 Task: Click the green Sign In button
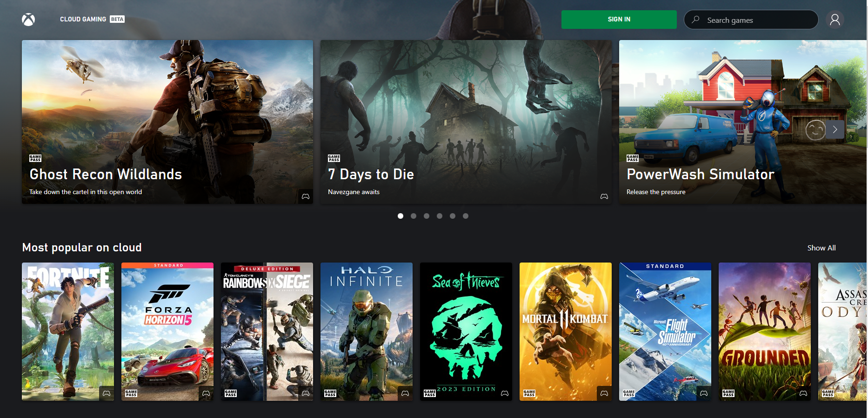[x=619, y=20]
